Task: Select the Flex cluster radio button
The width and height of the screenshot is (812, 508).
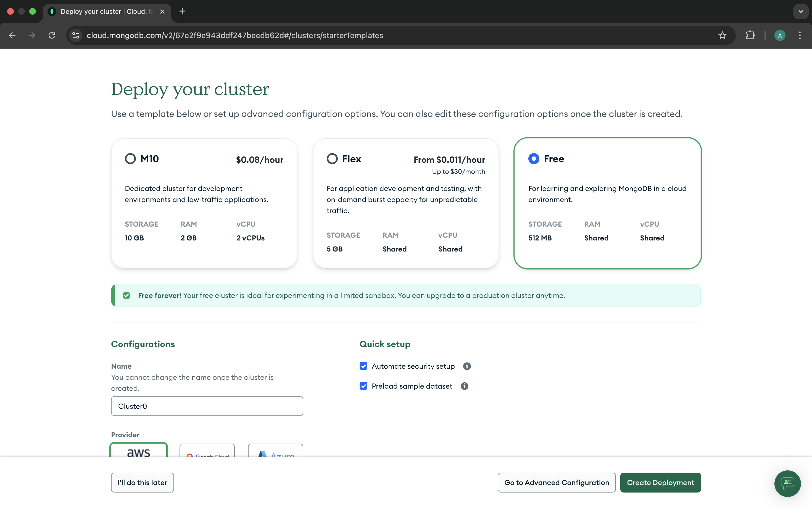Action: pos(332,159)
